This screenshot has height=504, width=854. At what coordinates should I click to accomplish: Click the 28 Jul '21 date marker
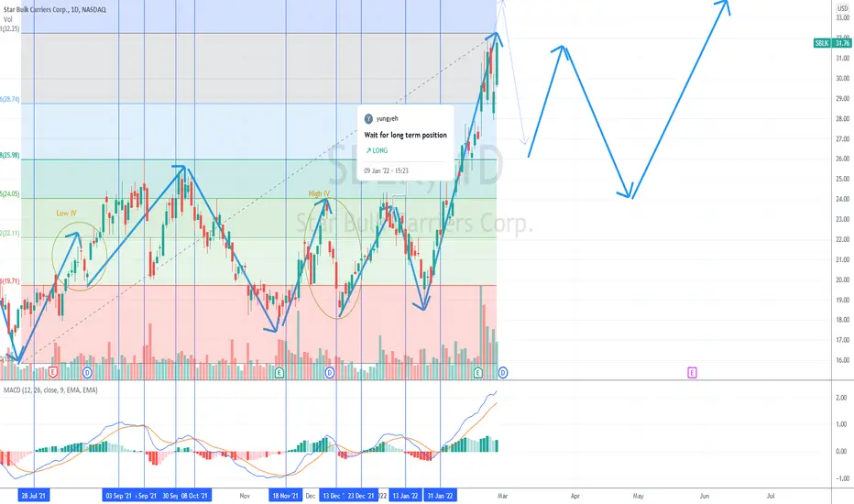click(33, 495)
